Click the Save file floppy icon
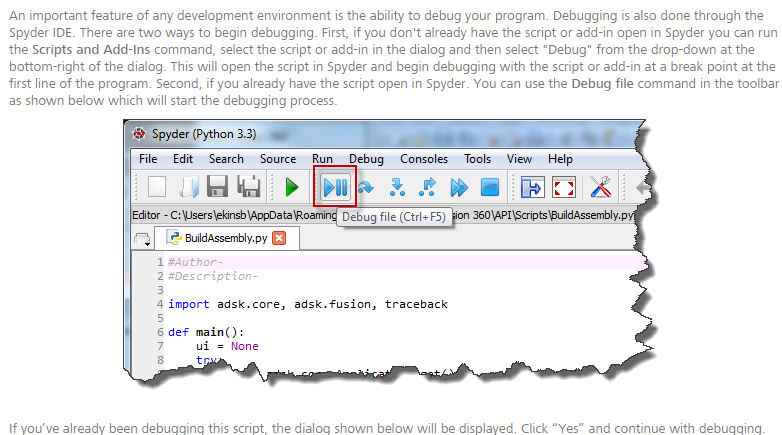Screen dimensions: 782x435 pos(217,187)
